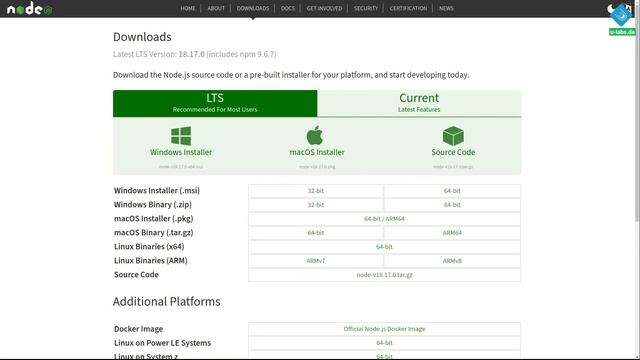Click the macOS Binary (.tar.gz) row label

tap(153, 233)
